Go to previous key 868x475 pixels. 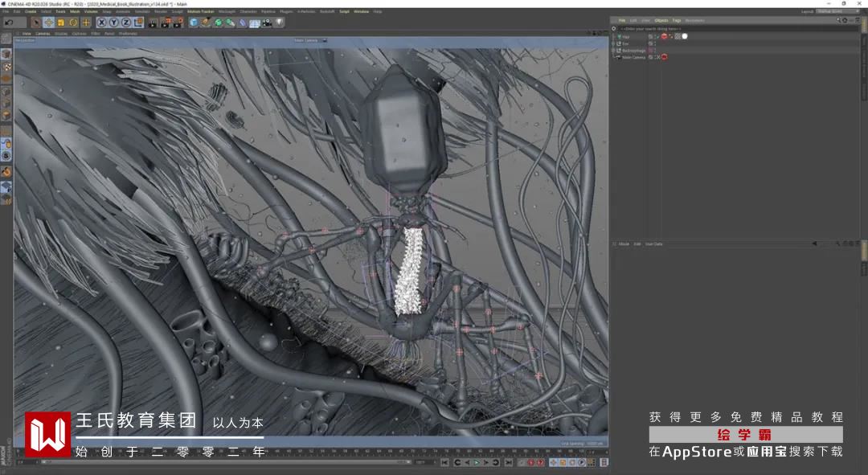pos(457,462)
